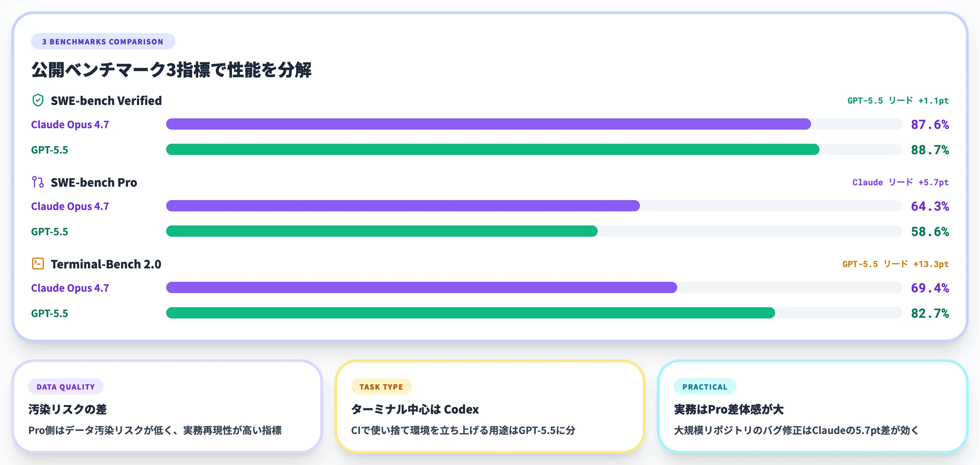This screenshot has width=980, height=465.
Task: Click the terminal icon beside Terminal-Bench 2.0
Action: pos(38,263)
